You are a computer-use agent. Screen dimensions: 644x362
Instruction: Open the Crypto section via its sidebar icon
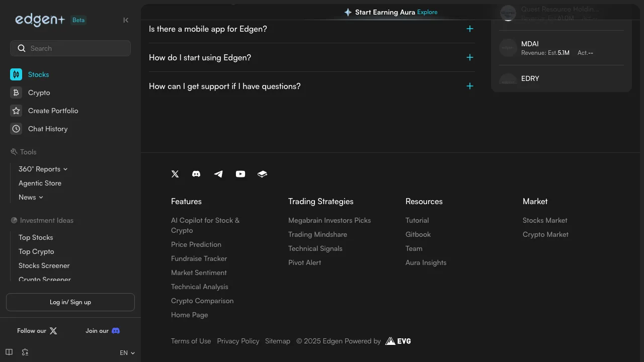pyautogui.click(x=16, y=93)
